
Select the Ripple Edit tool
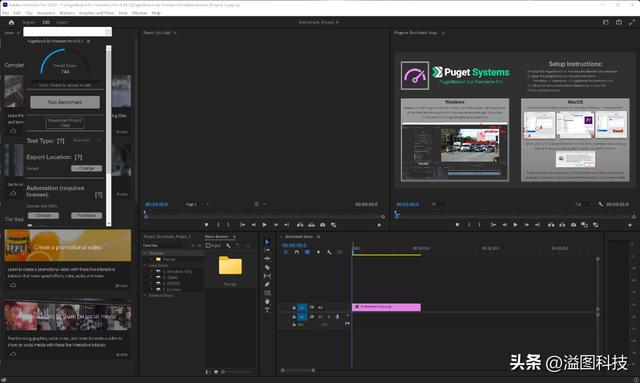point(267,258)
